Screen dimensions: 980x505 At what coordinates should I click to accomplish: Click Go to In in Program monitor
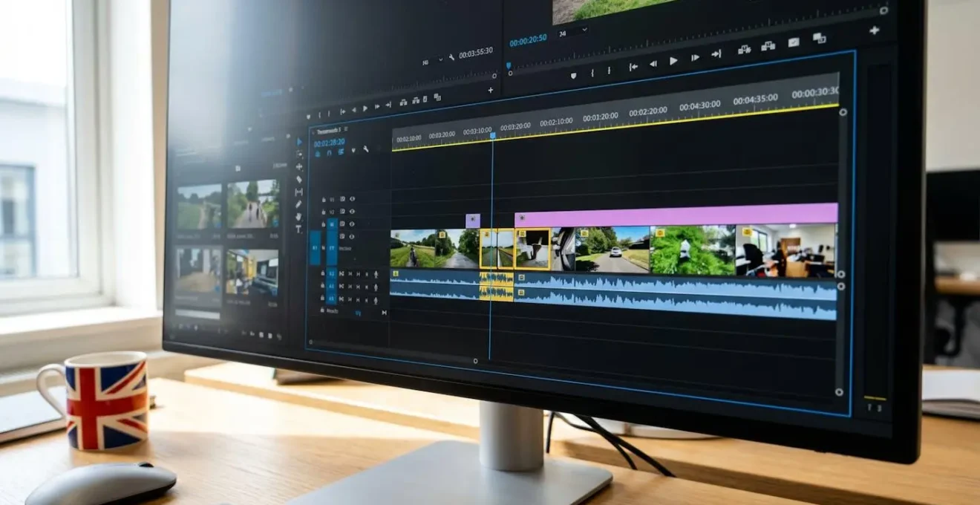633,67
